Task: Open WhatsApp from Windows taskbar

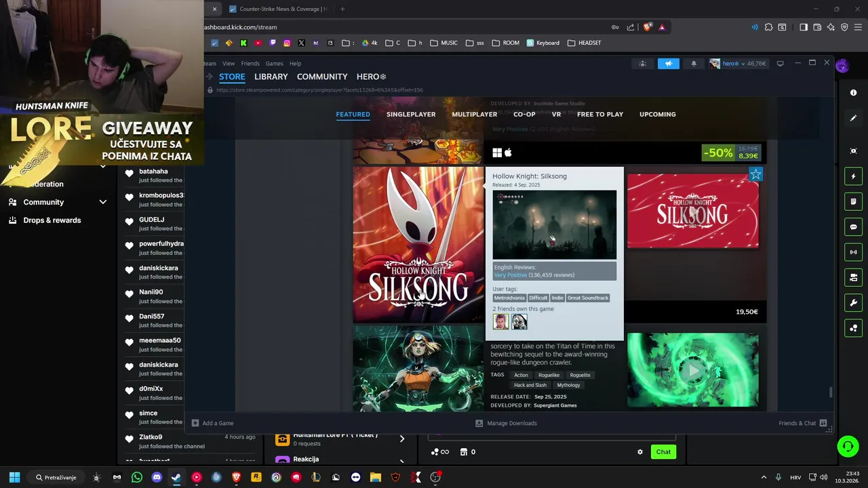Action: tap(137, 477)
